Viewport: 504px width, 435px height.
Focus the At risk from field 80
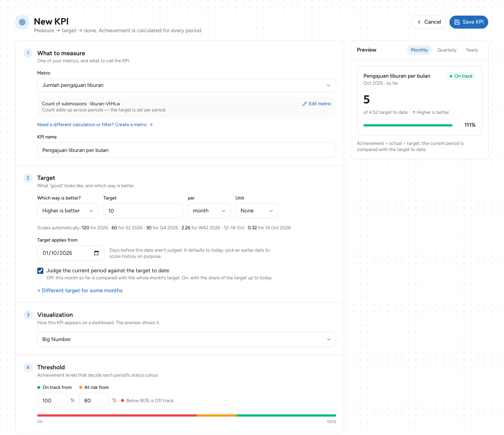coord(94,401)
